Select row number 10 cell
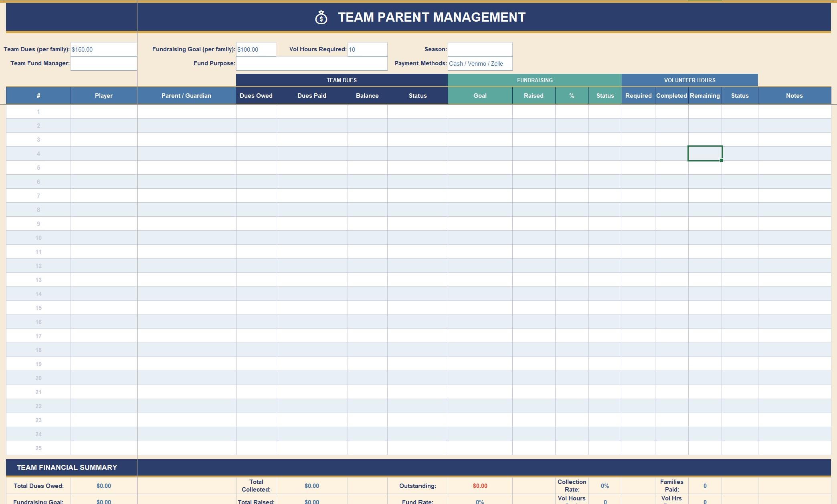The width and height of the screenshot is (837, 504). coord(38,238)
